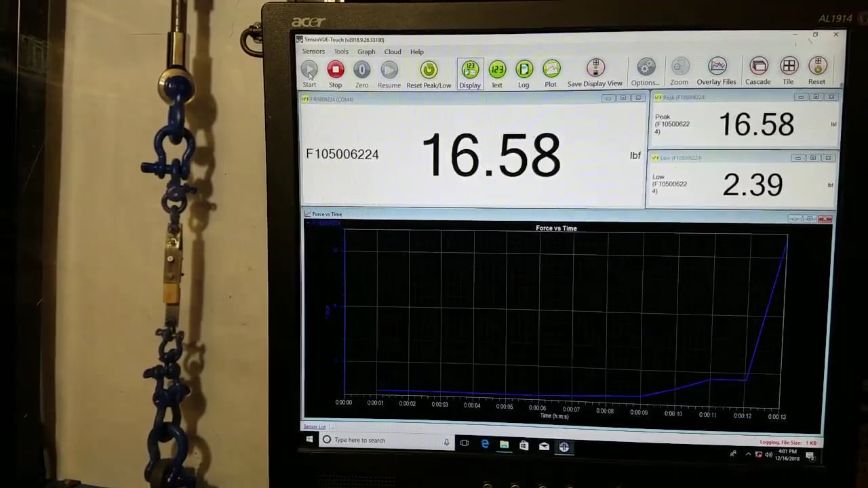Minimize the Low panel window
The height and width of the screenshot is (488, 868).
click(x=798, y=158)
